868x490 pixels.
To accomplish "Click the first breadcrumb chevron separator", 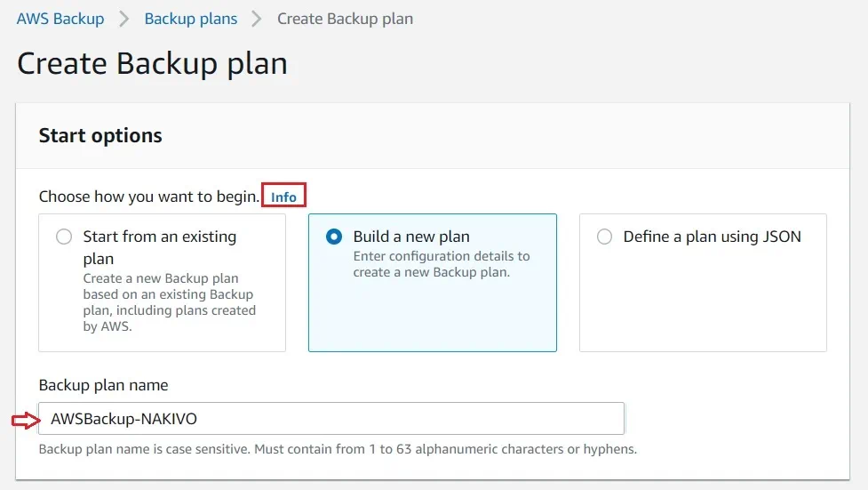I will (x=124, y=19).
